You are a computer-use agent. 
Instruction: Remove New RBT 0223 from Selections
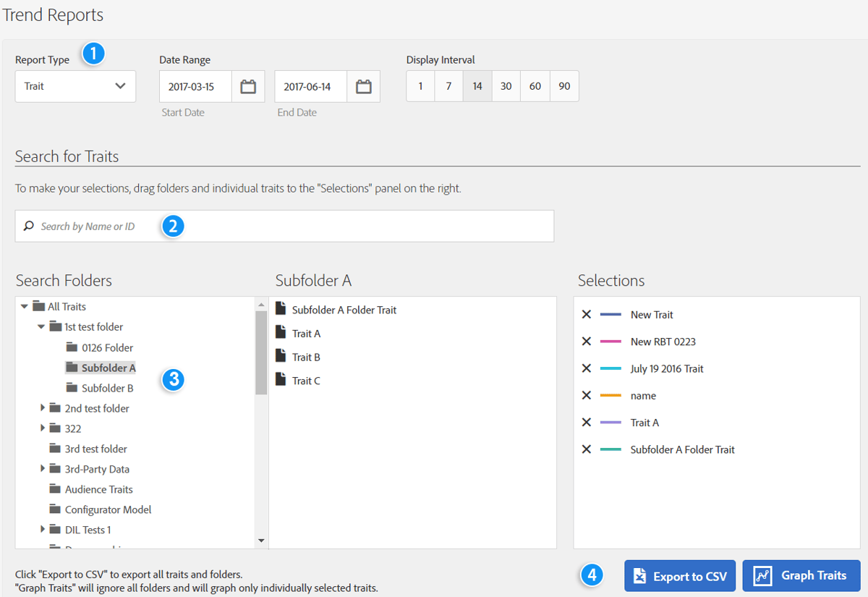tap(586, 341)
